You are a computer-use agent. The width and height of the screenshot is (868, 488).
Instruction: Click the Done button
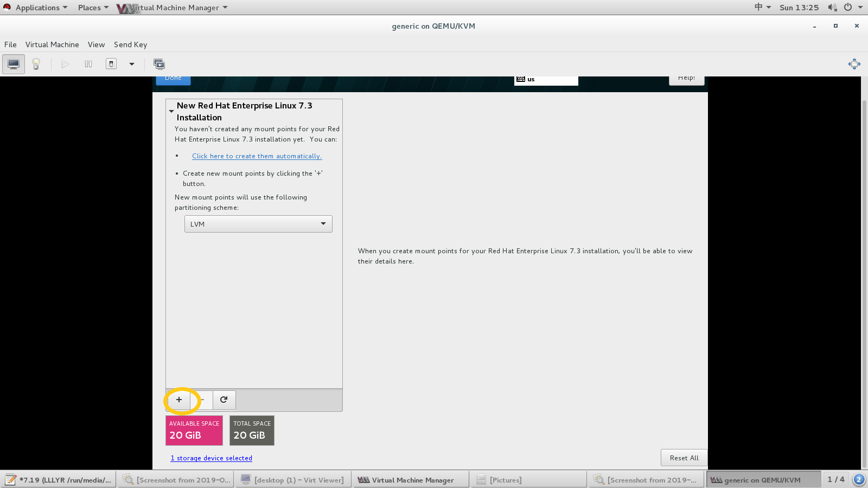coord(173,80)
